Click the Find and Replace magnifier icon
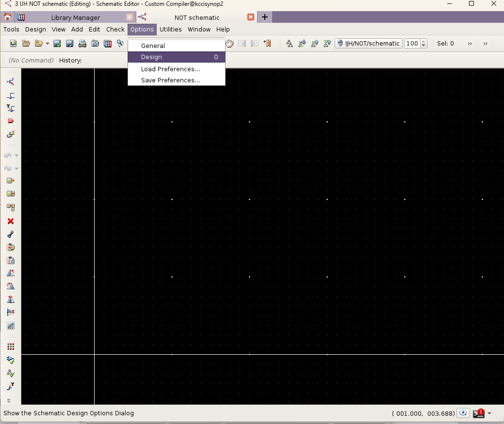Image resolution: width=504 pixels, height=424 pixels. pos(120,43)
